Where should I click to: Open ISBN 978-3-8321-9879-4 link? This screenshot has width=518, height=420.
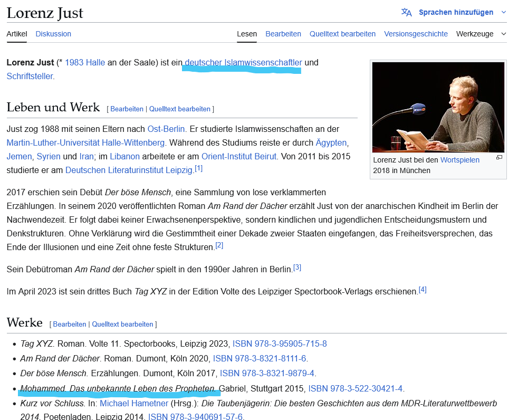click(267, 374)
